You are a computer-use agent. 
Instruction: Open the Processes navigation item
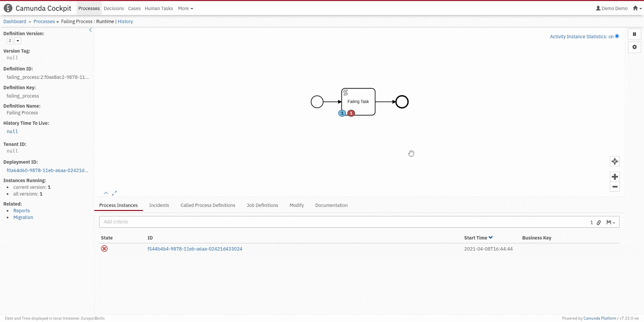[89, 8]
